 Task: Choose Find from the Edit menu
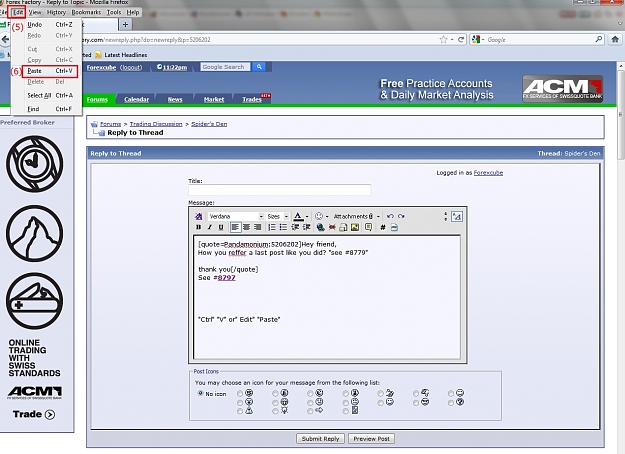50,109
